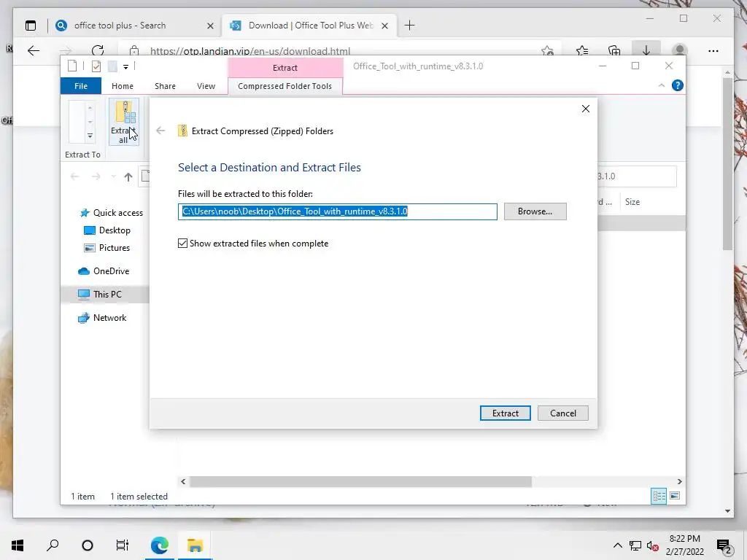Open Edge Collections icon

point(614,50)
